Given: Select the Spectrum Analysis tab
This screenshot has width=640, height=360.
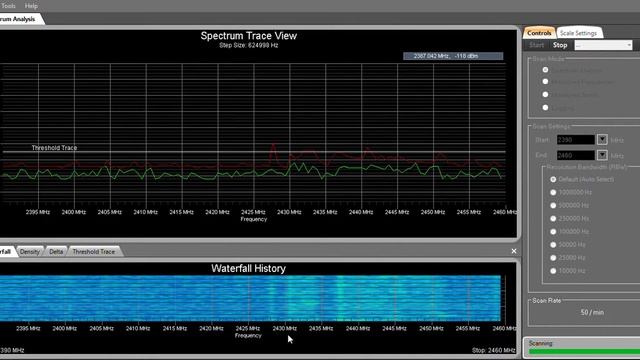Looking at the screenshot, I should 20,19.
